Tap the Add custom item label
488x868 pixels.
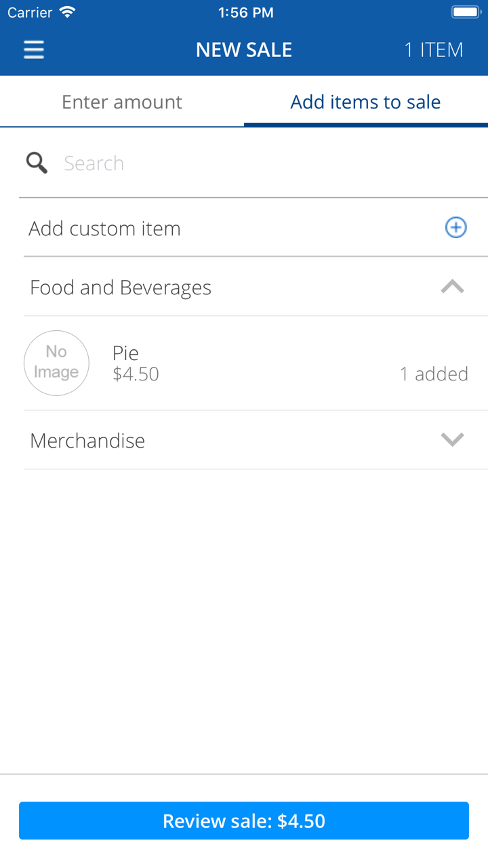[105, 229]
